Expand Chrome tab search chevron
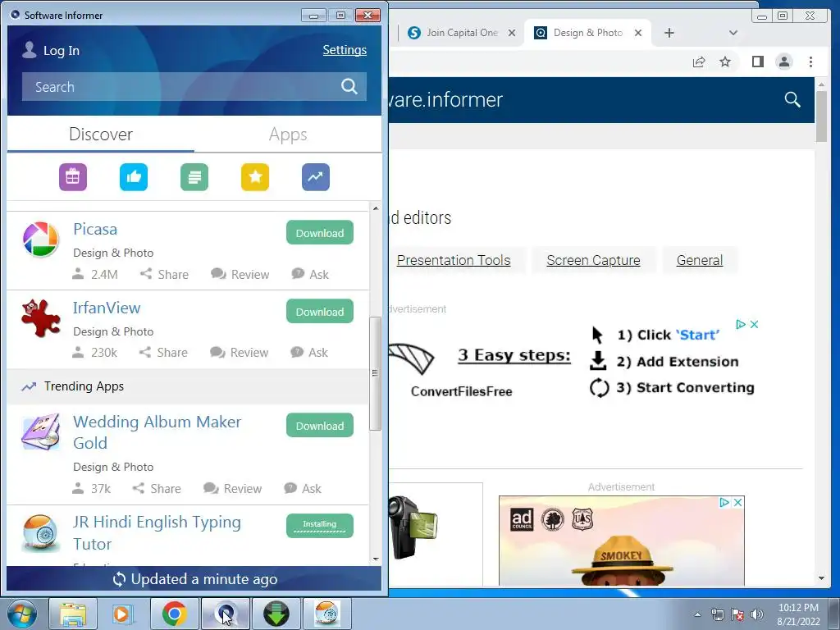Image resolution: width=840 pixels, height=630 pixels. (x=733, y=33)
